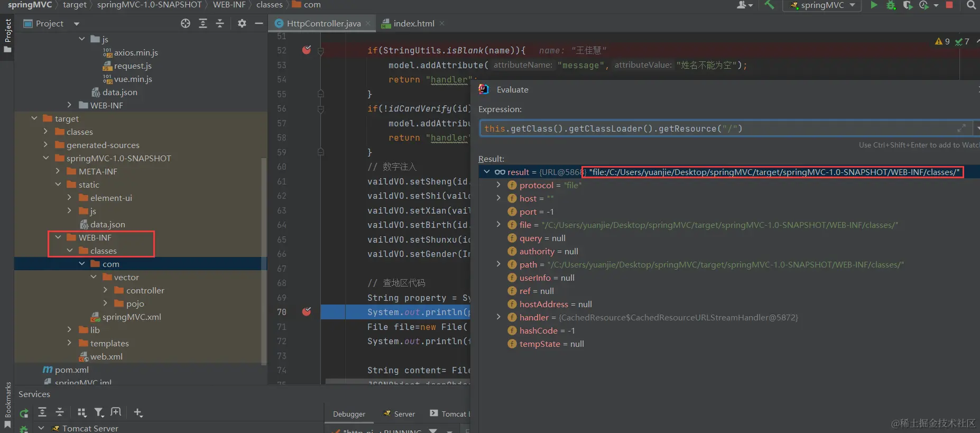Open springMVC run configuration dropdown
The height and width of the screenshot is (433, 980).
(822, 5)
